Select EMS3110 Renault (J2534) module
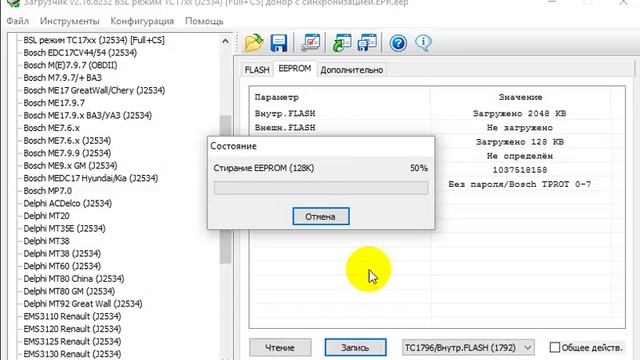Image resolution: width=640 pixels, height=360 pixels. click(72, 316)
